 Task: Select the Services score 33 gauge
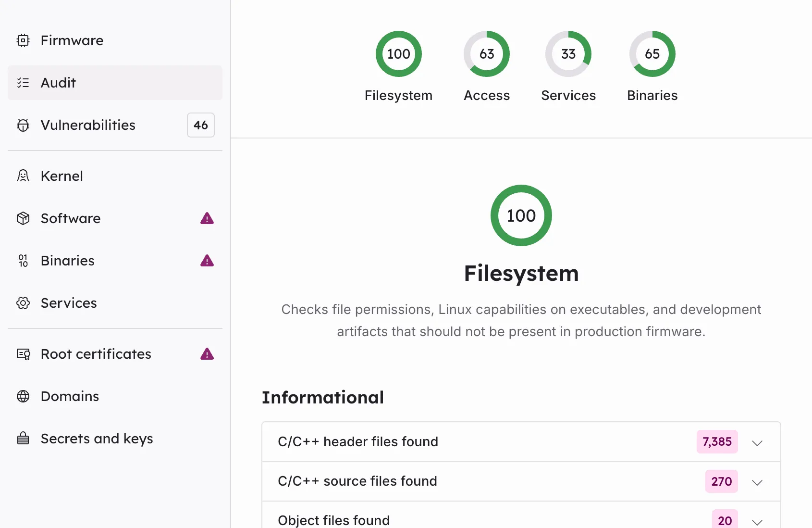coord(568,54)
